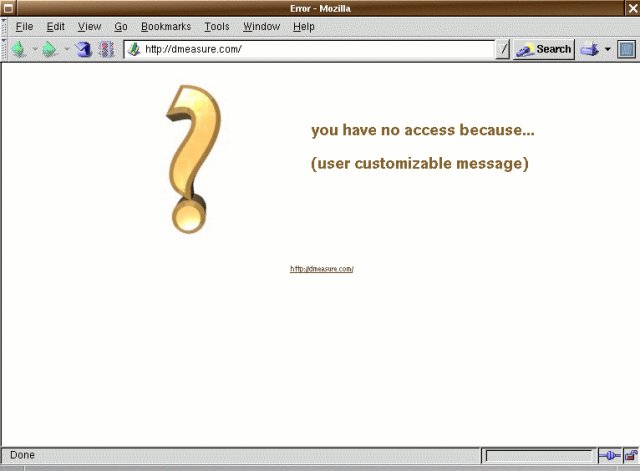Open the Window menu
640x471 pixels.
(261, 27)
